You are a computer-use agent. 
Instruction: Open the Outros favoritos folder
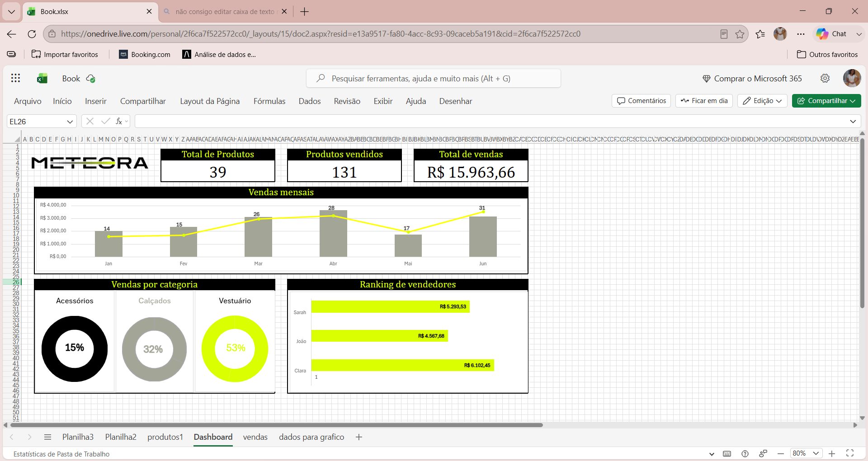point(827,54)
